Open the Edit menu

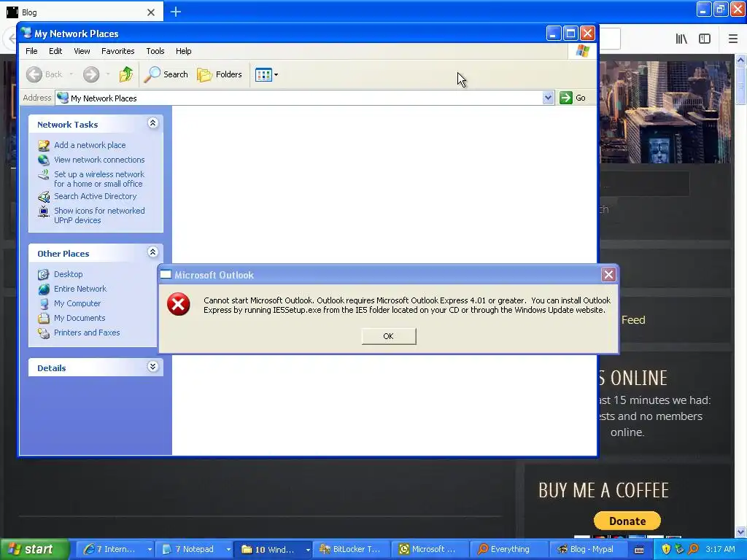click(55, 51)
